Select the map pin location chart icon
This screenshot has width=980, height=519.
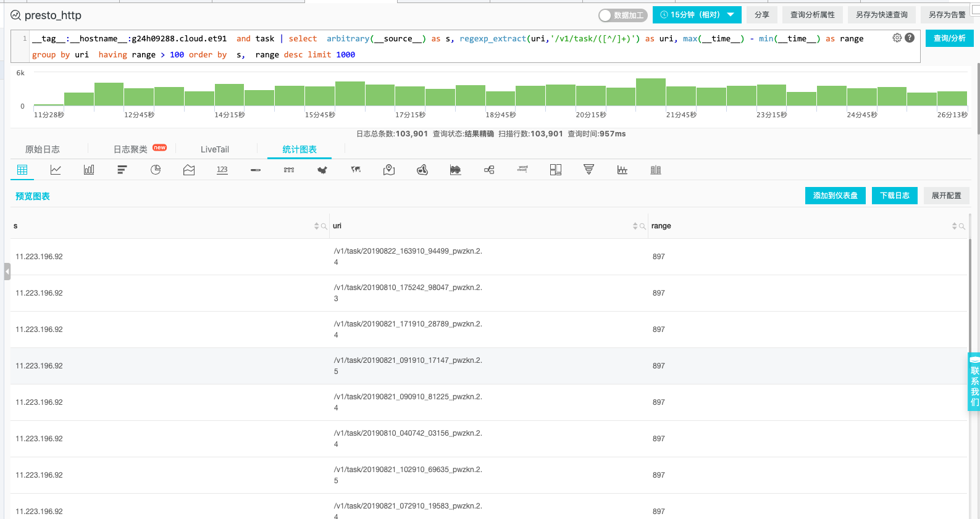click(x=389, y=170)
